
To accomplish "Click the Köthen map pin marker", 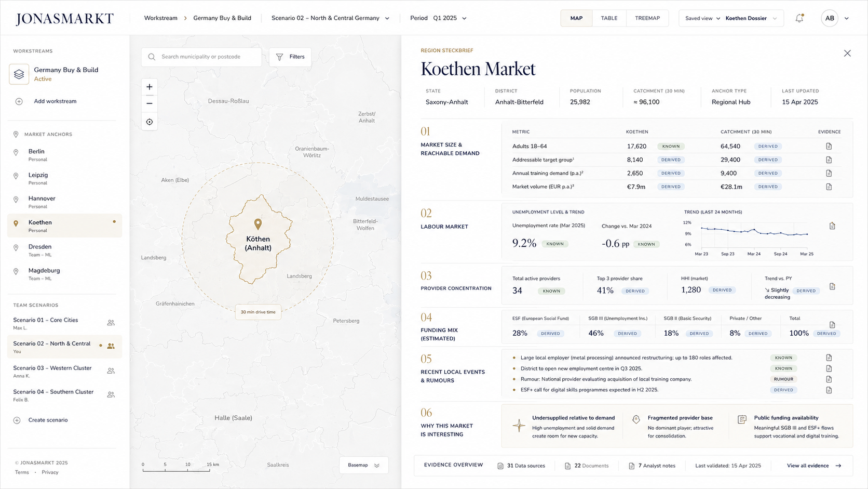I will tap(257, 224).
